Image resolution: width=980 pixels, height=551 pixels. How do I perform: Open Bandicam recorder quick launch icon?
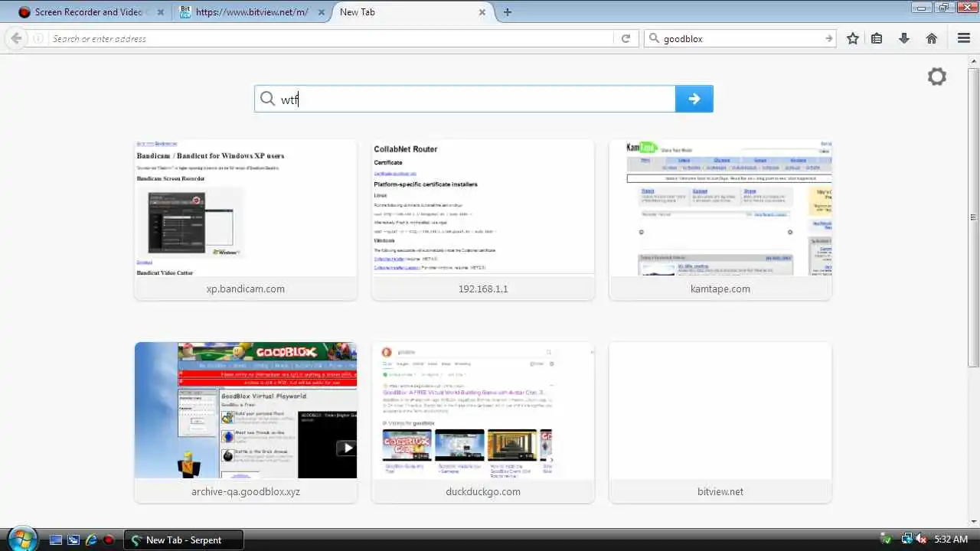(109, 540)
